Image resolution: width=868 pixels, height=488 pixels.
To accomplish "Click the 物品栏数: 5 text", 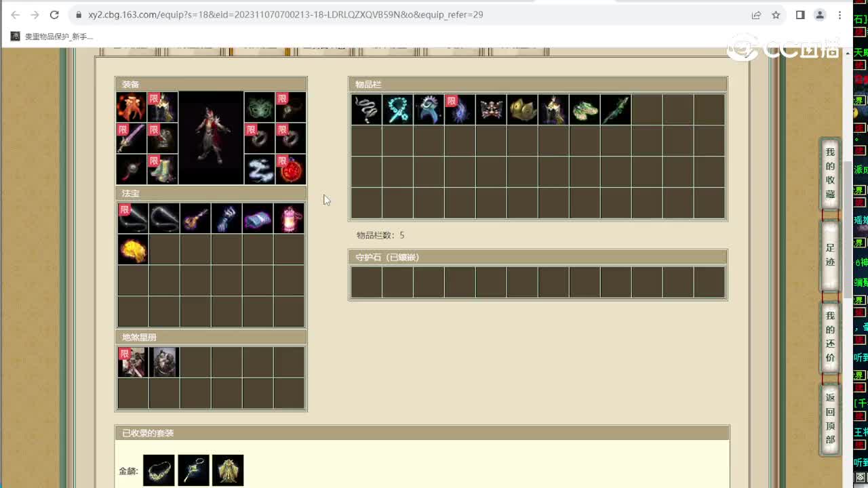I will pos(380,235).
